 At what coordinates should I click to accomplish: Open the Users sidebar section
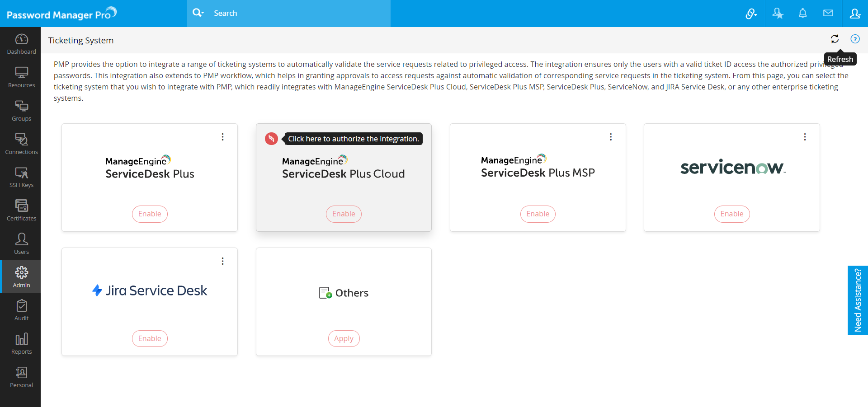point(21,244)
